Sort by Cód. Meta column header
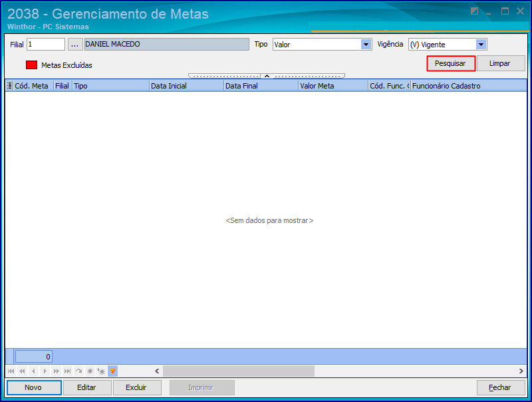 tap(33, 86)
